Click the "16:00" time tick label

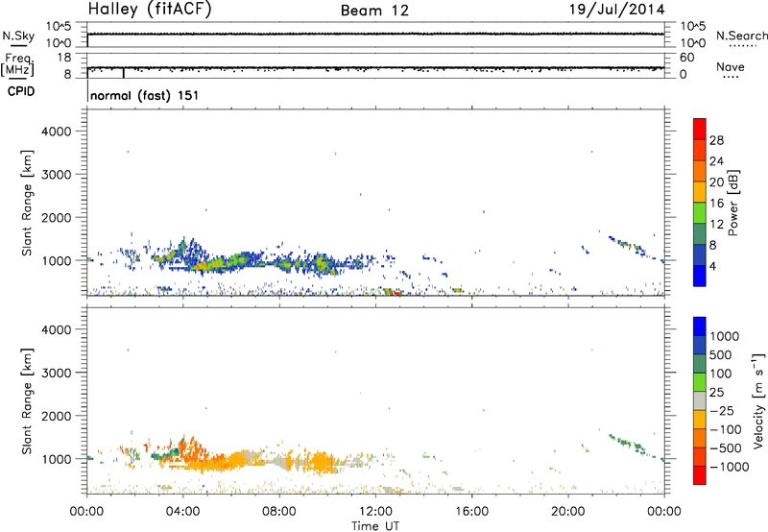pyautogui.click(x=471, y=512)
